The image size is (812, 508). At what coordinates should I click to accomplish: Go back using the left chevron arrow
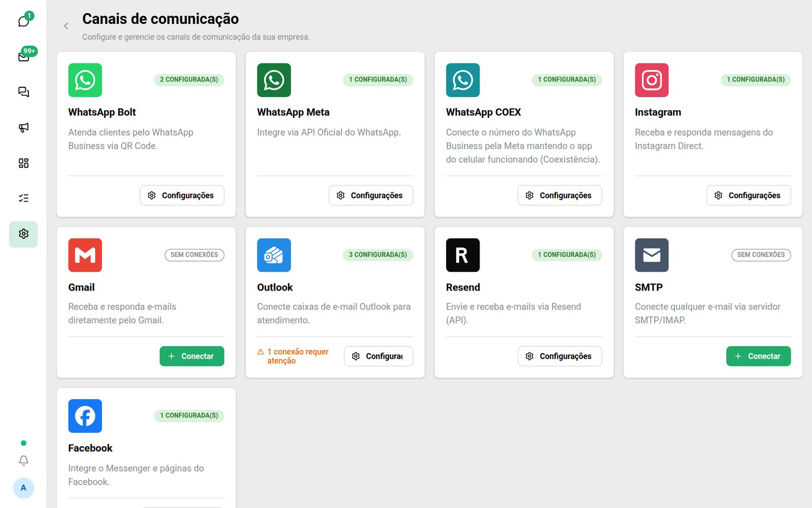tap(66, 26)
